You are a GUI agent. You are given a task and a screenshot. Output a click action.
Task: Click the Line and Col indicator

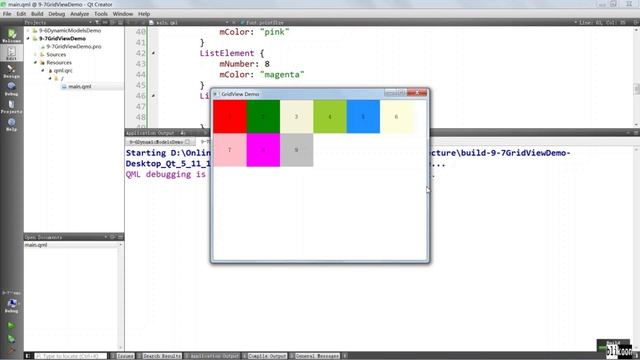tap(602, 22)
